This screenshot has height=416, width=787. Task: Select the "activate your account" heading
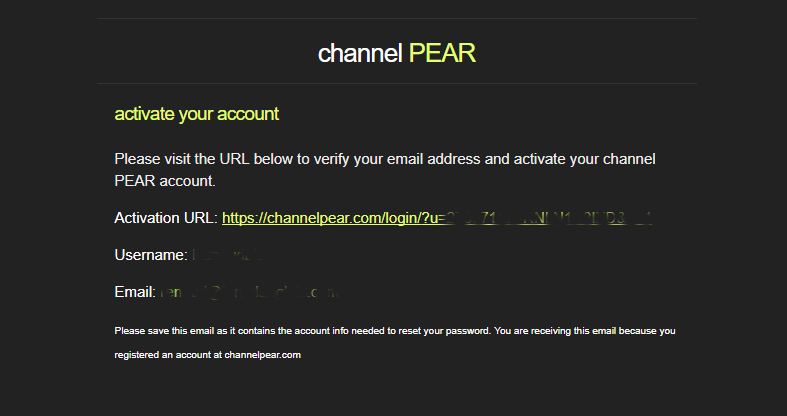(x=196, y=114)
